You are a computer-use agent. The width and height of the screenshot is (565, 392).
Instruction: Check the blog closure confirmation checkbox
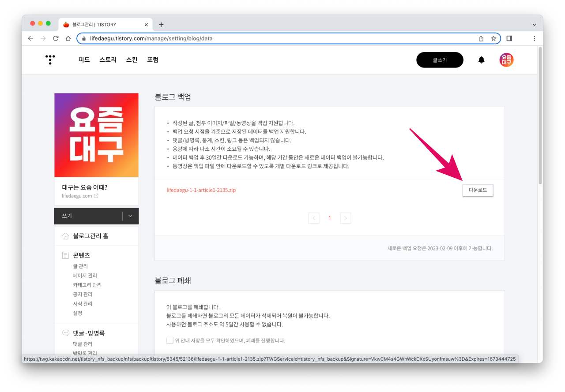coord(169,340)
